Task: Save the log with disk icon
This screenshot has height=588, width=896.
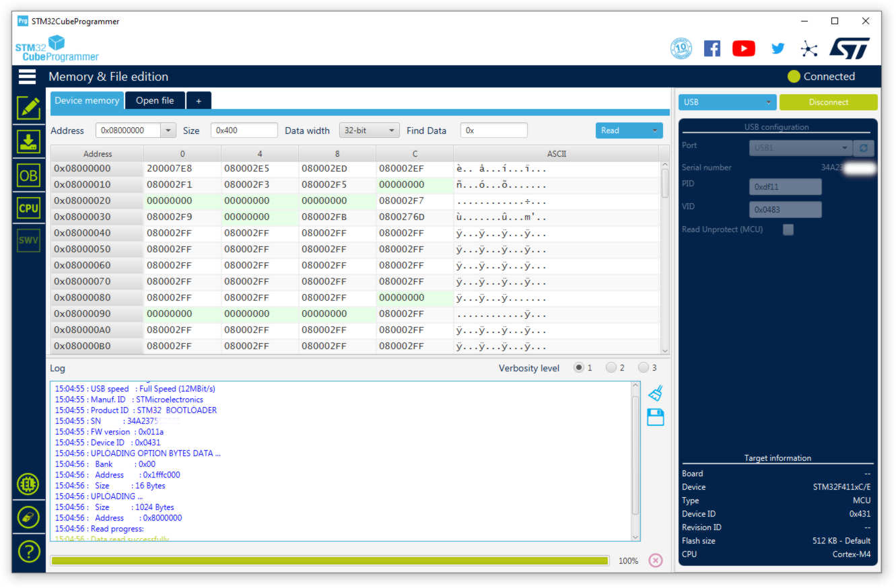Action: [x=656, y=417]
